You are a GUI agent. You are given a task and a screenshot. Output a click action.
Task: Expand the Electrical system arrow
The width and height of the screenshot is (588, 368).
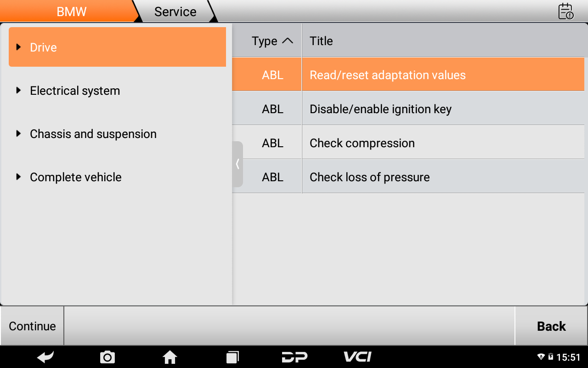pyautogui.click(x=18, y=91)
